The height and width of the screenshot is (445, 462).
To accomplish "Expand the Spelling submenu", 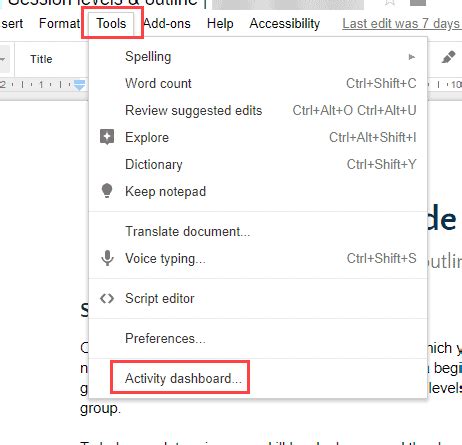I will click(x=258, y=57).
